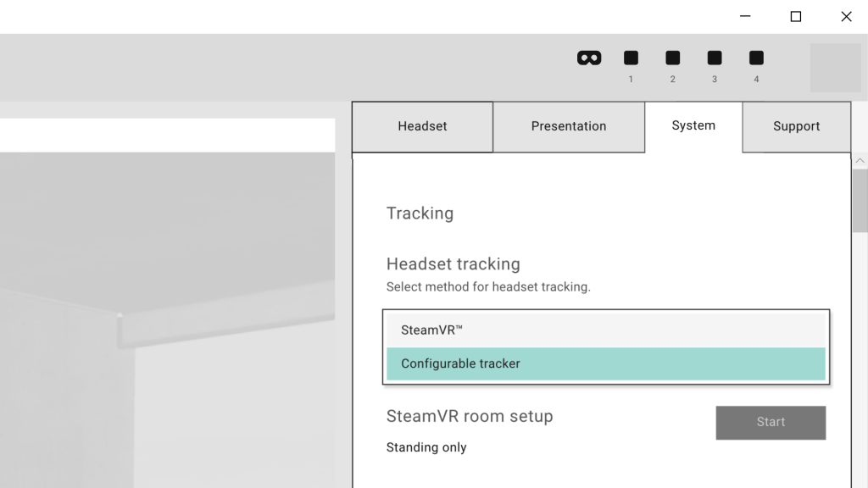Image resolution: width=868 pixels, height=488 pixels.
Task: Start SteamVR room setup
Action: click(771, 423)
